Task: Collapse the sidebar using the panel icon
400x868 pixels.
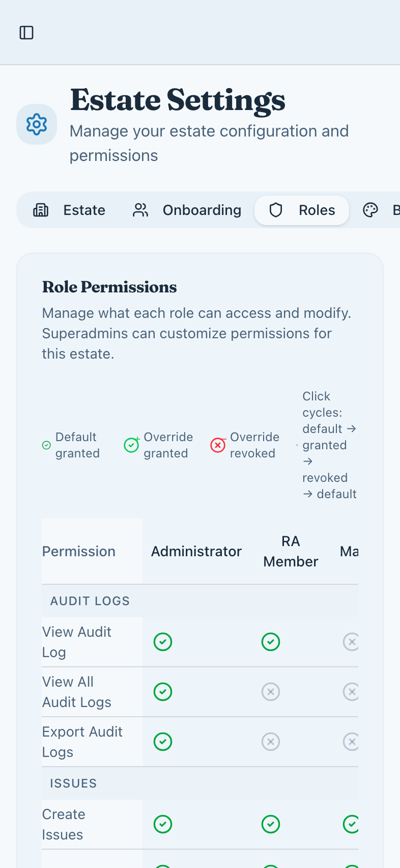Action: coord(26,32)
